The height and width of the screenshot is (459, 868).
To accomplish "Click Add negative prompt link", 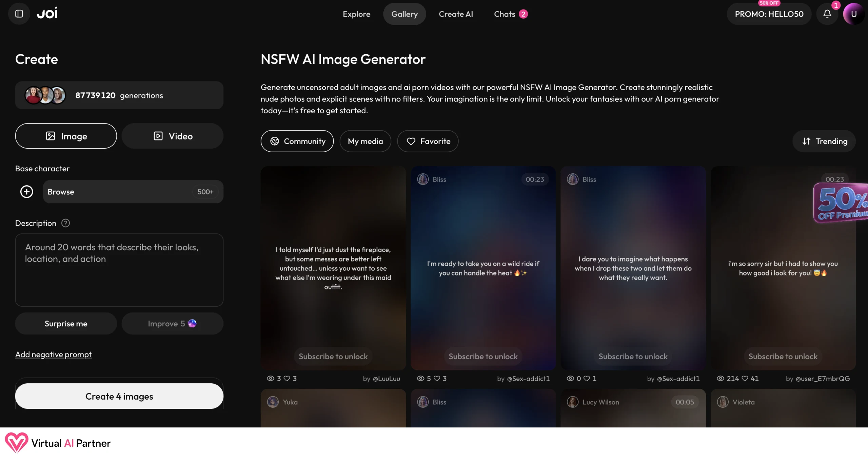I will [53, 354].
